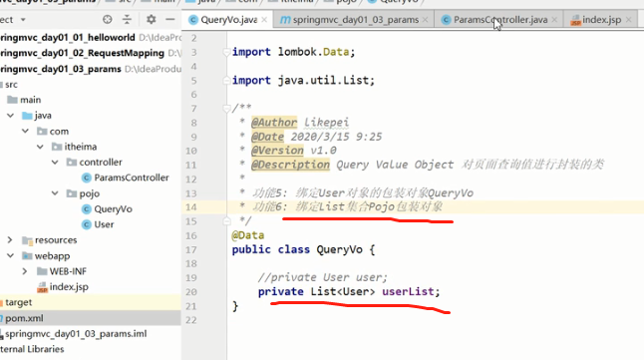Fold the import block at line 3
The width and height of the screenshot is (644, 360).
(x=226, y=52)
